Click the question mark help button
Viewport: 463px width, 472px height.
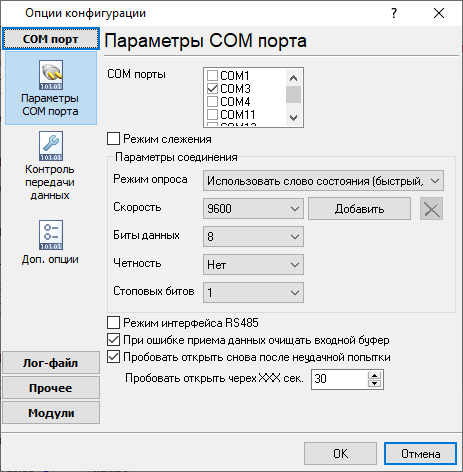tap(394, 13)
